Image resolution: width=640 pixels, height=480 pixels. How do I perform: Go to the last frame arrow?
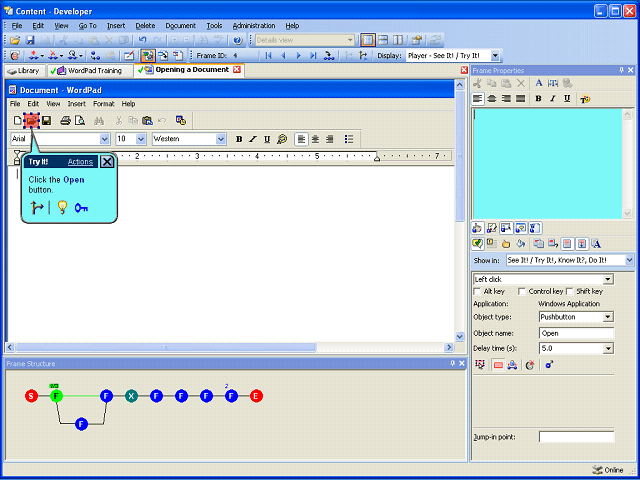pos(313,56)
